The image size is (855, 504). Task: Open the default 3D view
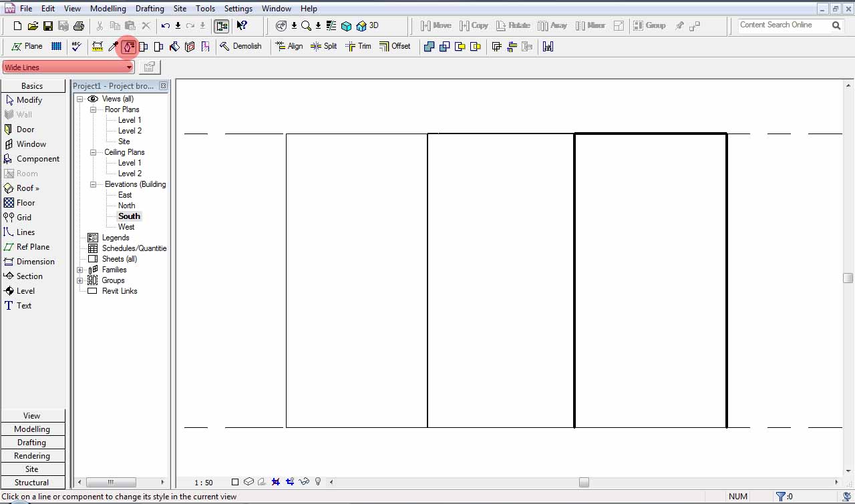pos(367,26)
